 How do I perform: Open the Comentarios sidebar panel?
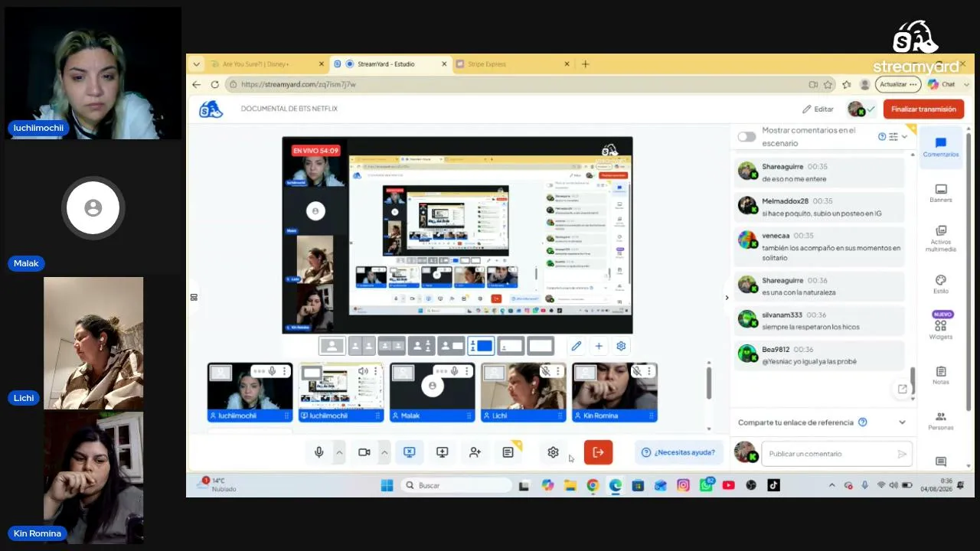click(940, 147)
